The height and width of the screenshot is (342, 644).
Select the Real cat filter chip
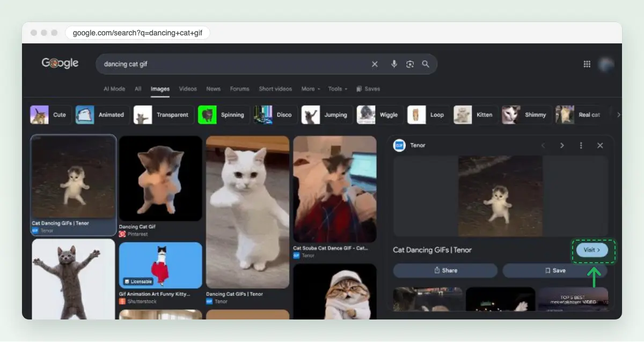click(580, 115)
